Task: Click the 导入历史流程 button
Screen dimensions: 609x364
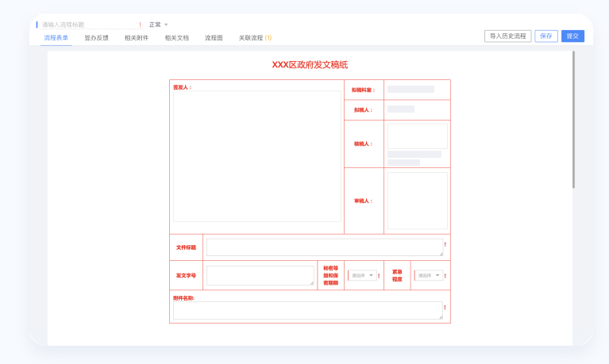Action: click(507, 36)
